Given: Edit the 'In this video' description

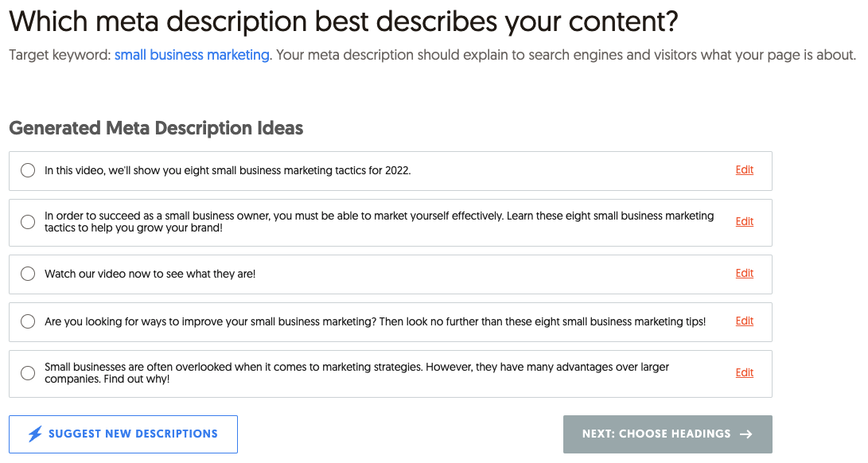Looking at the screenshot, I should click(744, 170).
